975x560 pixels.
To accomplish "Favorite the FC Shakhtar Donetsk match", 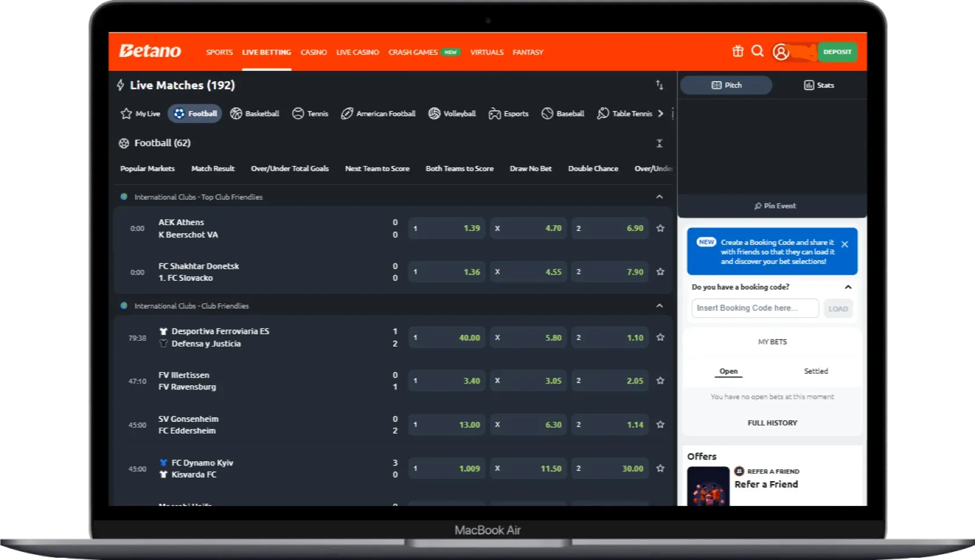I will [660, 272].
